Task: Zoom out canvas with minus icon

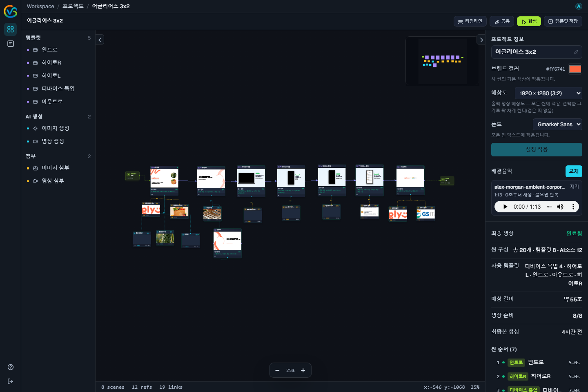Action: click(278, 370)
